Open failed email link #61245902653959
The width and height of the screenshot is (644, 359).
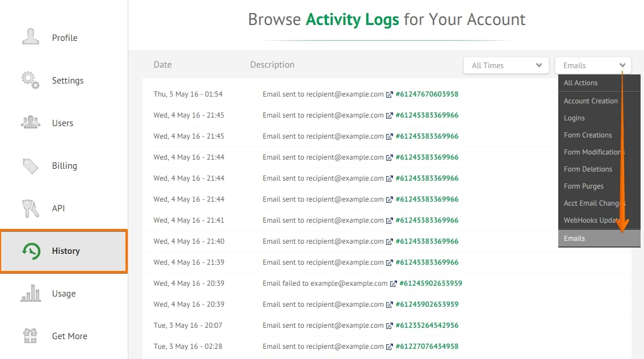(x=430, y=283)
